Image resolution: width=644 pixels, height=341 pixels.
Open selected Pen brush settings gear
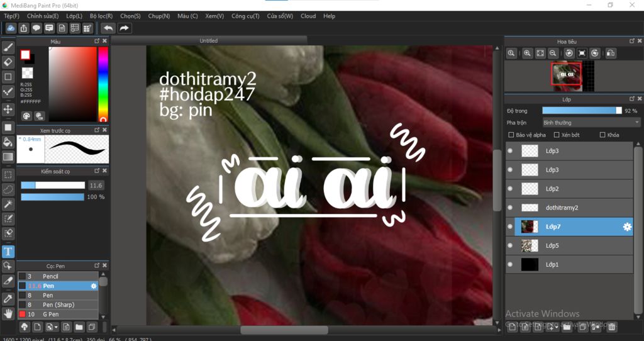coord(94,286)
